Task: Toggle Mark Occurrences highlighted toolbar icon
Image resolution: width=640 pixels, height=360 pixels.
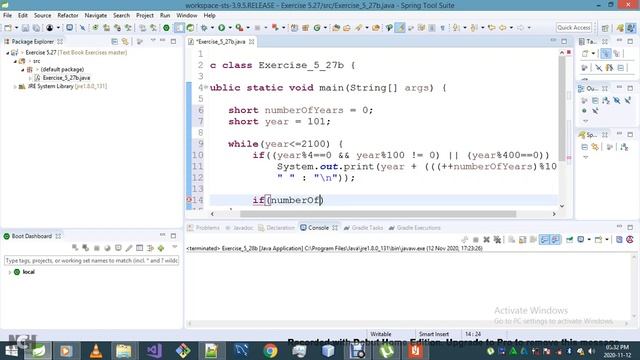Action: pyautogui.click(x=400, y=28)
